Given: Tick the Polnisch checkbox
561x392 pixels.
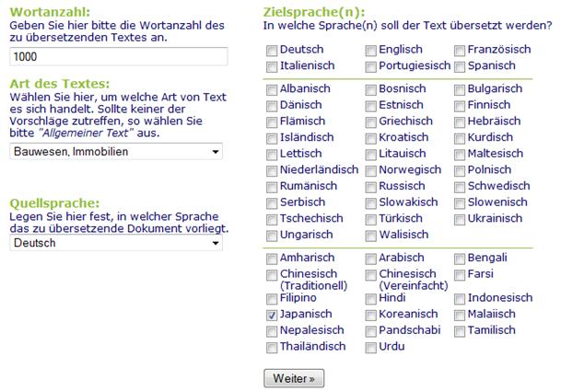Looking at the screenshot, I should click(x=460, y=171).
